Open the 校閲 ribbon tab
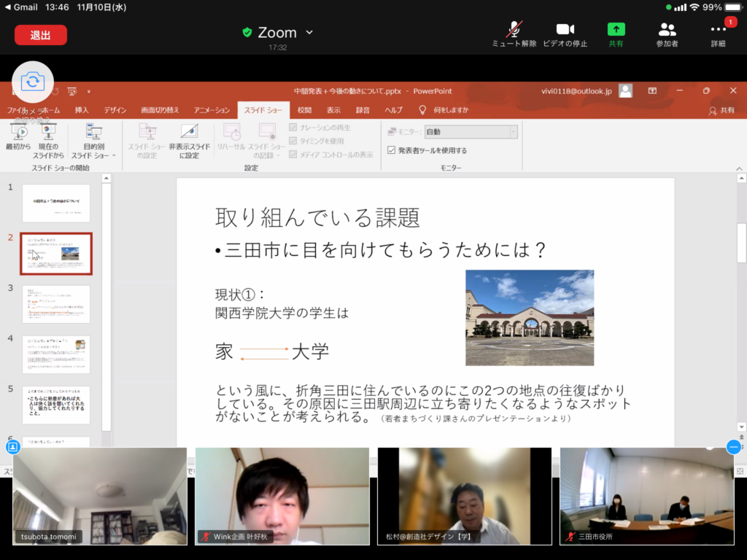The height and width of the screenshot is (560, 747). (304, 110)
